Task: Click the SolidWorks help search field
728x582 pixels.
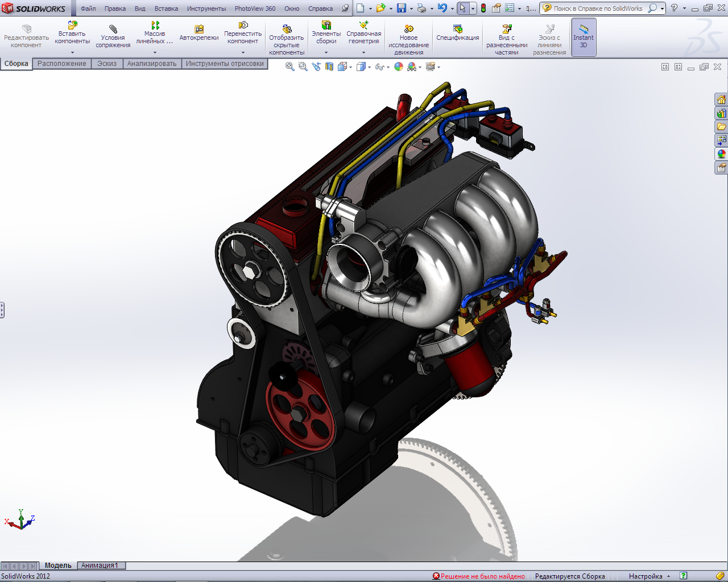Action: [598, 9]
